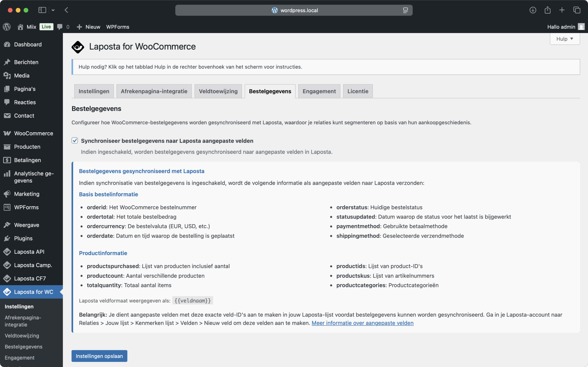The height and width of the screenshot is (367, 588).
Task: Click the Hulp nodig notice text
Action: 190,67
